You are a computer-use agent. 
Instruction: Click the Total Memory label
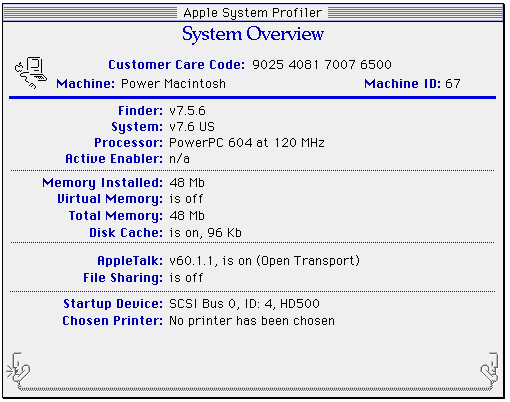pyautogui.click(x=116, y=216)
